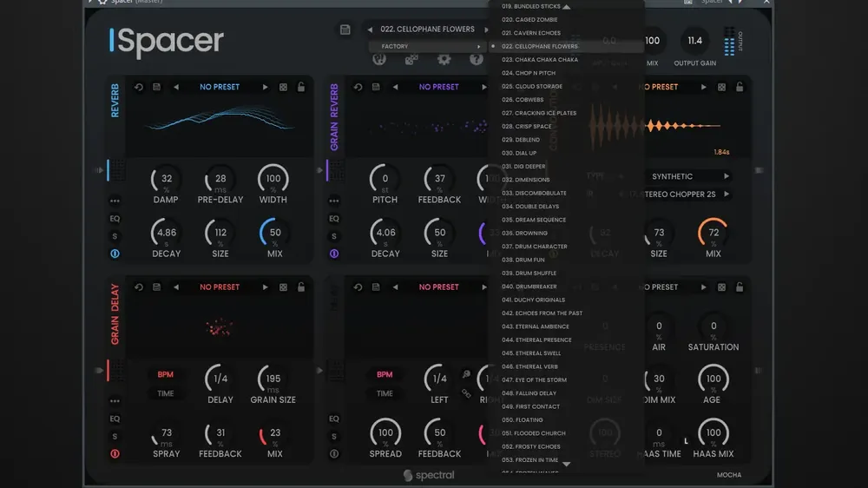
Task: Save the Grain Delay module preset
Action: tap(156, 287)
